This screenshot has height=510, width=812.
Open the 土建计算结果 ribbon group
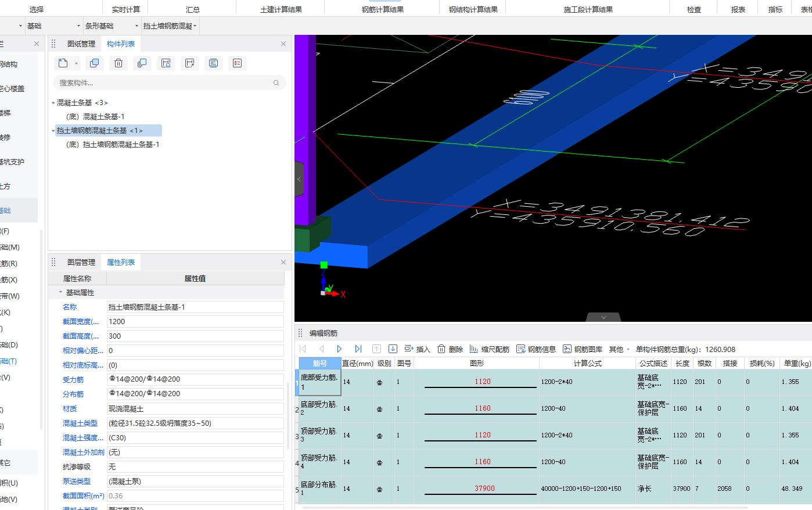(x=281, y=10)
